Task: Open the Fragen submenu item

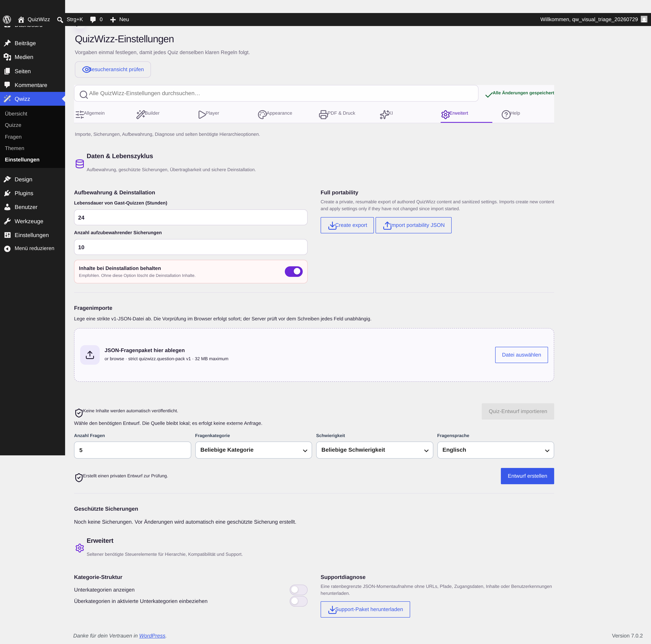Action: [x=13, y=137]
